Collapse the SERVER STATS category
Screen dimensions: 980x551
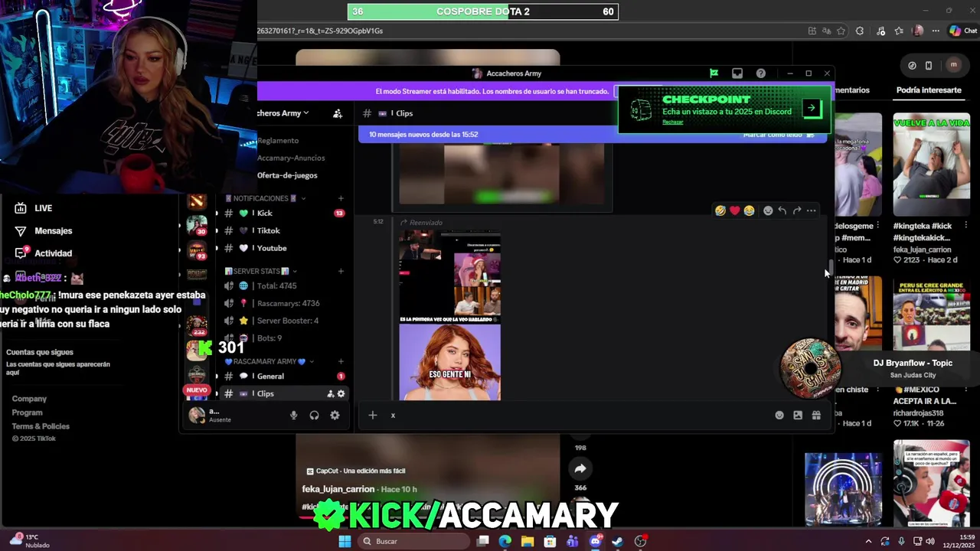[x=261, y=271]
